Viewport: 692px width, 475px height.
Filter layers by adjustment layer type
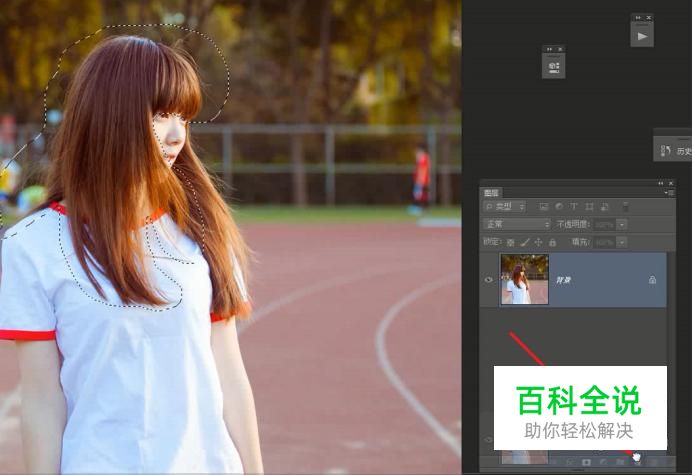coord(559,206)
